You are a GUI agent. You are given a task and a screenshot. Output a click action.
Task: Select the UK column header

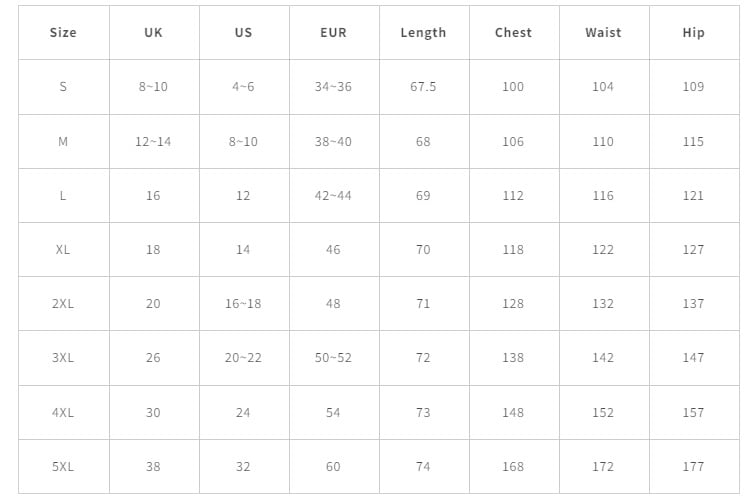click(x=153, y=32)
